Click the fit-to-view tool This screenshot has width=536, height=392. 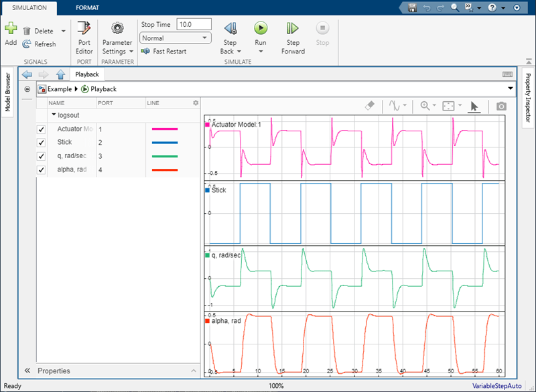point(448,106)
